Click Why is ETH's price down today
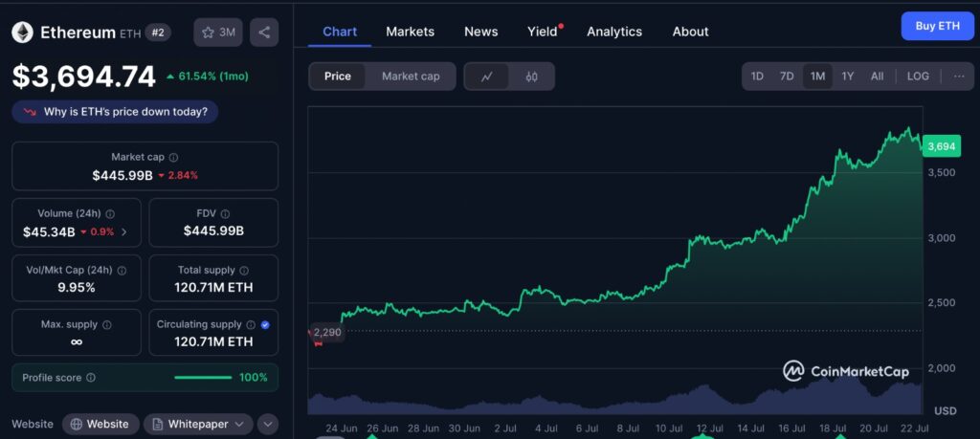This screenshot has width=980, height=439. tap(115, 113)
